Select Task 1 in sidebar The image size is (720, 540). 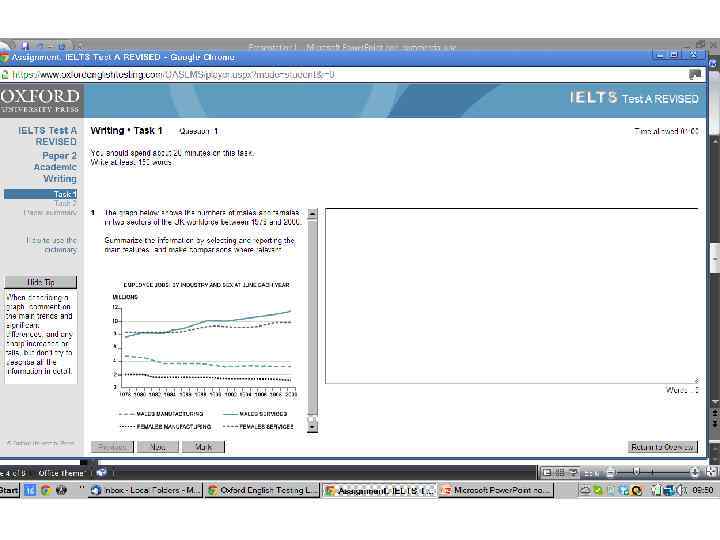click(40, 194)
